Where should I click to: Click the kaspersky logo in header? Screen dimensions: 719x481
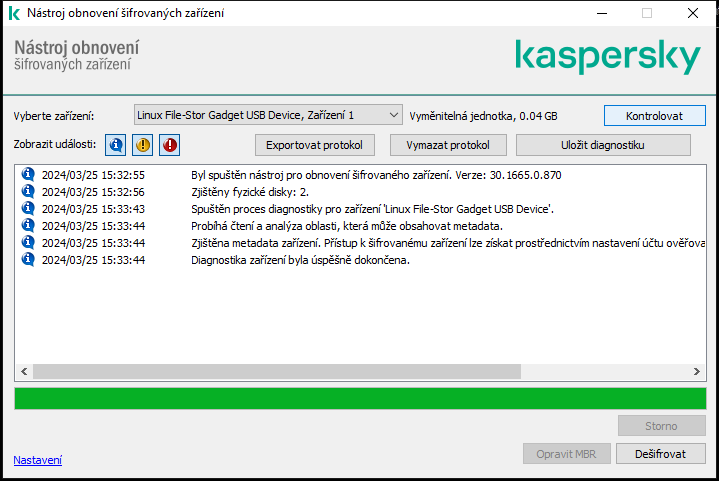[x=608, y=57]
